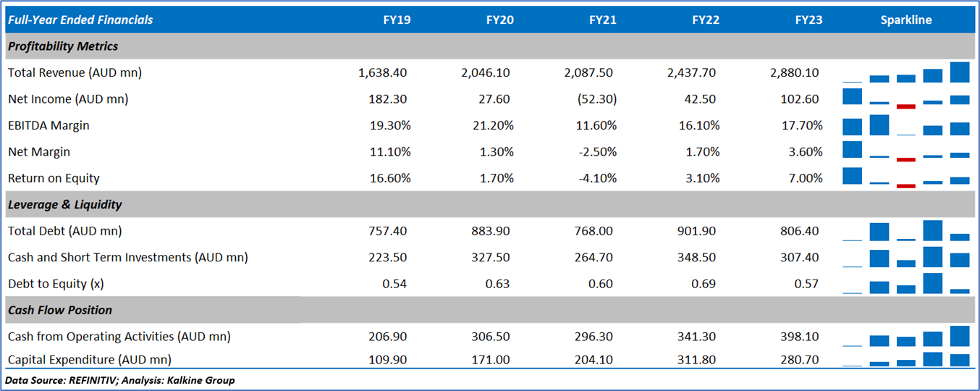Select the Total Debt sparkline chart

pyautogui.click(x=906, y=231)
